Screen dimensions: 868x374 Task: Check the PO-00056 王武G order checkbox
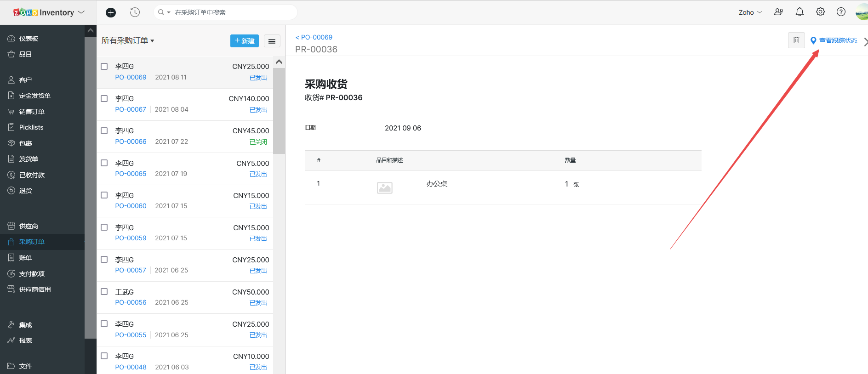pyautogui.click(x=104, y=292)
